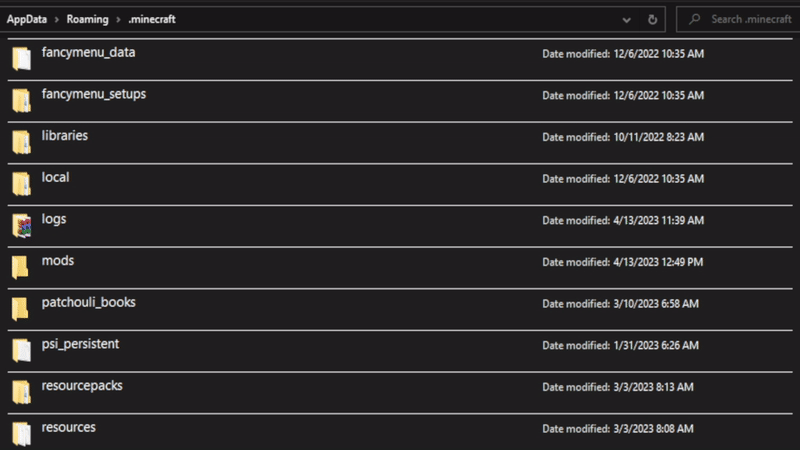Refresh the .minecraft folder view

652,19
